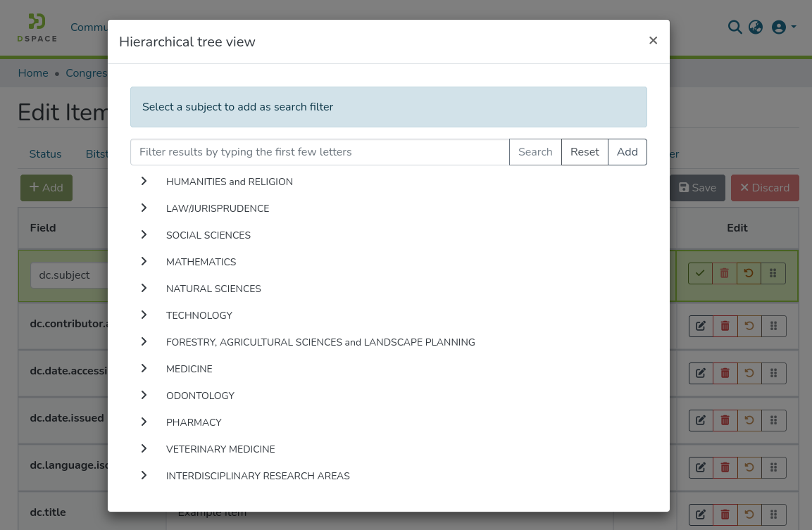This screenshot has height=530, width=812.
Task: Click edit pencil for dc.date.issued row
Action: (x=701, y=420)
